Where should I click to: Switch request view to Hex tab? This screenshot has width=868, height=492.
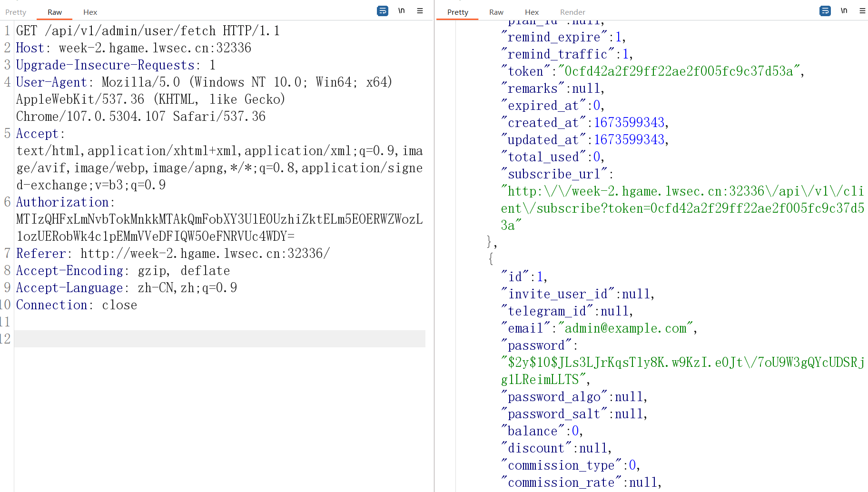point(90,12)
